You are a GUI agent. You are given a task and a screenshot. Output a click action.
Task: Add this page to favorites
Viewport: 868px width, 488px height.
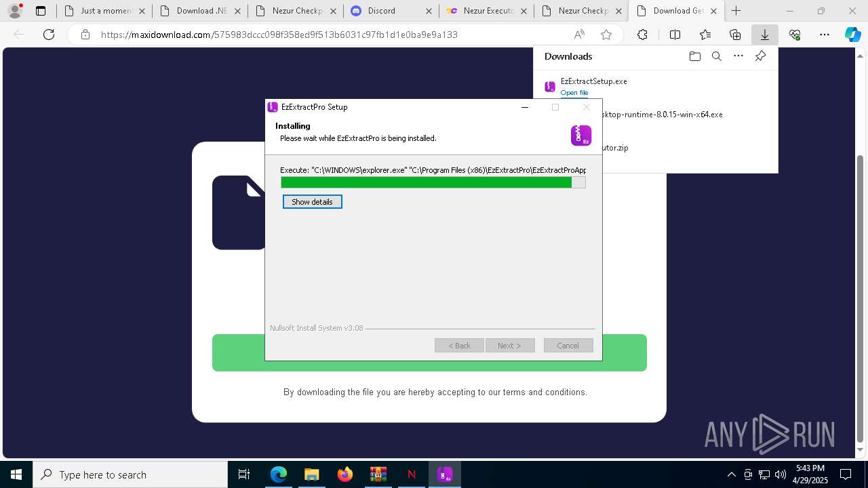[606, 35]
